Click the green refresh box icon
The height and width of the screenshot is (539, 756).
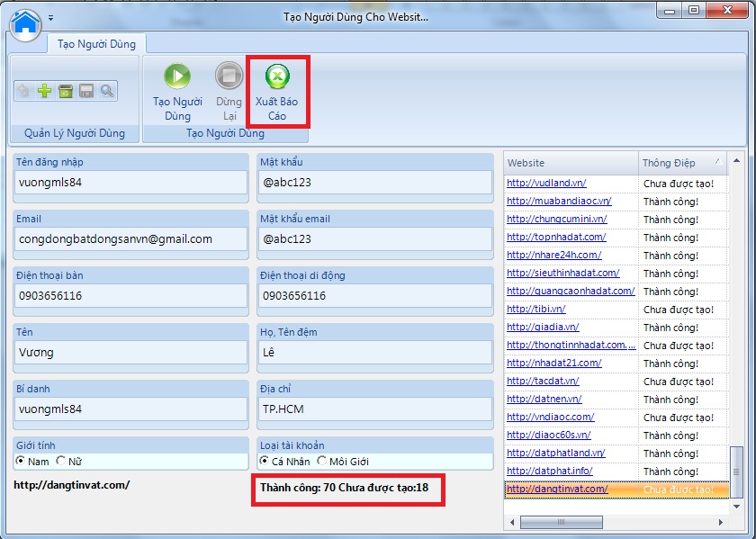coord(65,91)
